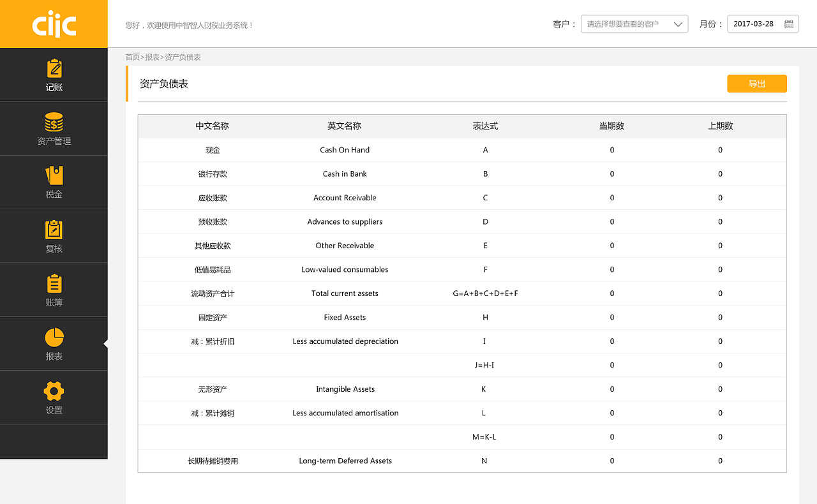
Task: Click the 无形资产 cell
Action: [x=213, y=389]
